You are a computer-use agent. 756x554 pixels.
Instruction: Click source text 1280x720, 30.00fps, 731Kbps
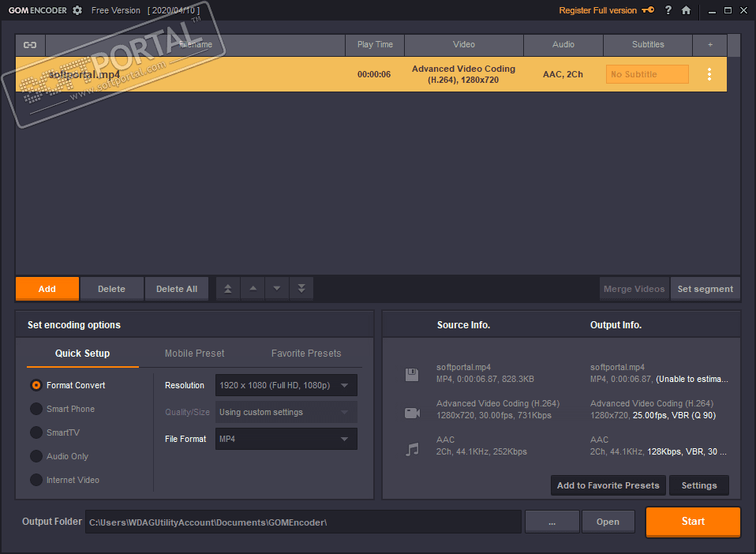tap(494, 416)
